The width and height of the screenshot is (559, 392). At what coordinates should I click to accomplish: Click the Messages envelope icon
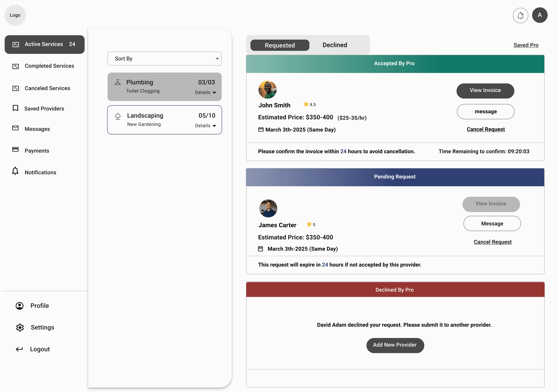point(15,128)
